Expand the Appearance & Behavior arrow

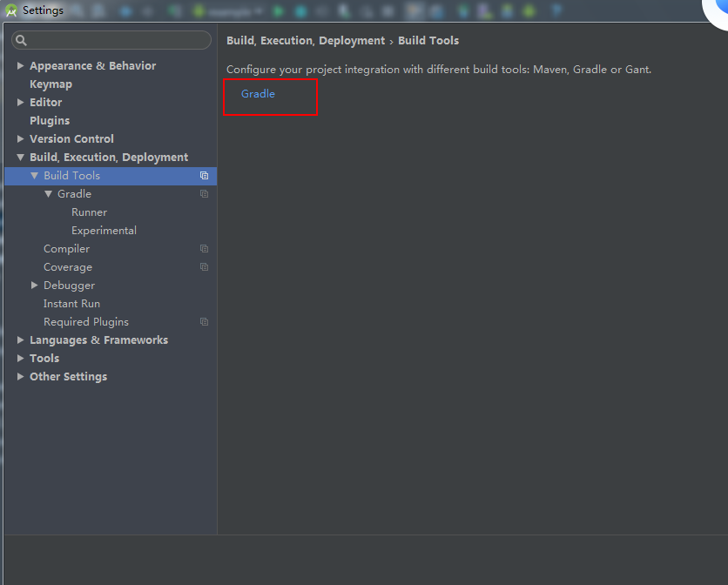pos(20,66)
